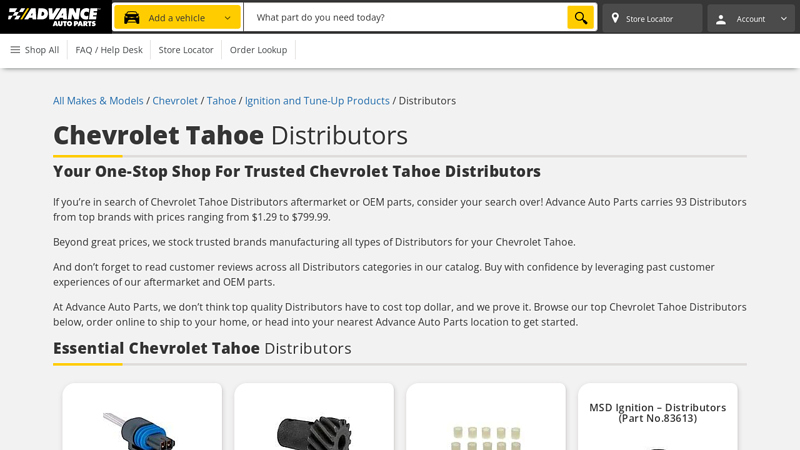Follow the Tahoe breadcrumb link

pyautogui.click(x=221, y=101)
